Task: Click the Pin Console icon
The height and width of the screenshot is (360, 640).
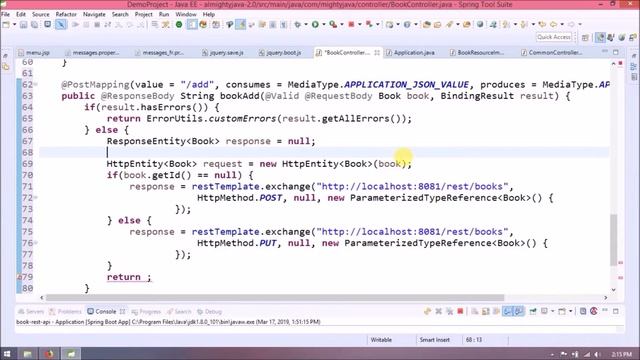Action: click(533, 311)
